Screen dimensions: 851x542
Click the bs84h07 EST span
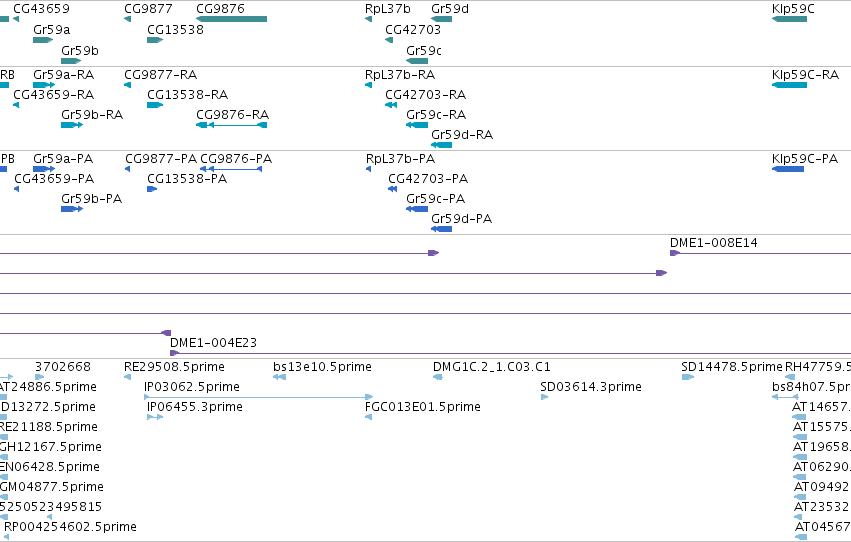point(785,397)
